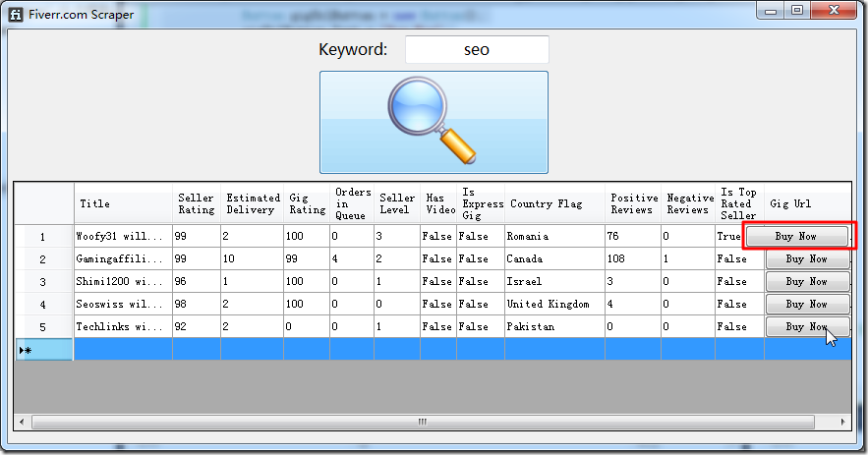Click the 'Seoswiss wil...' title cell
The width and height of the screenshot is (868, 455).
point(123,305)
